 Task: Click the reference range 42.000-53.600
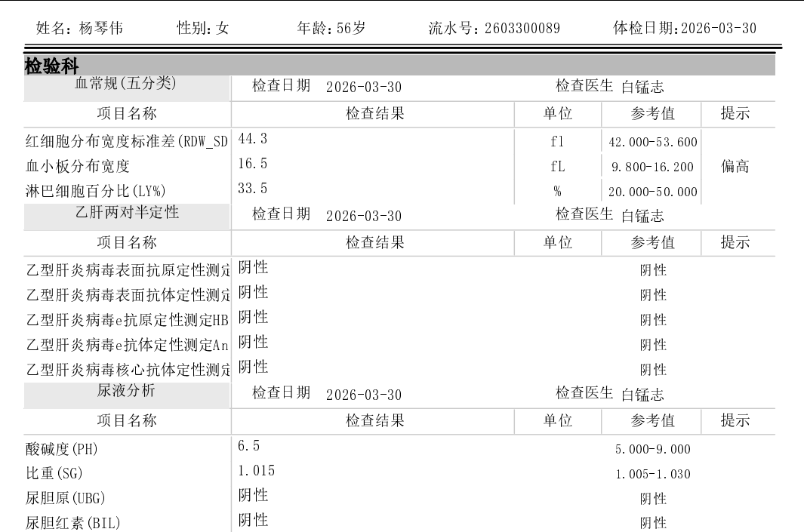652,142
